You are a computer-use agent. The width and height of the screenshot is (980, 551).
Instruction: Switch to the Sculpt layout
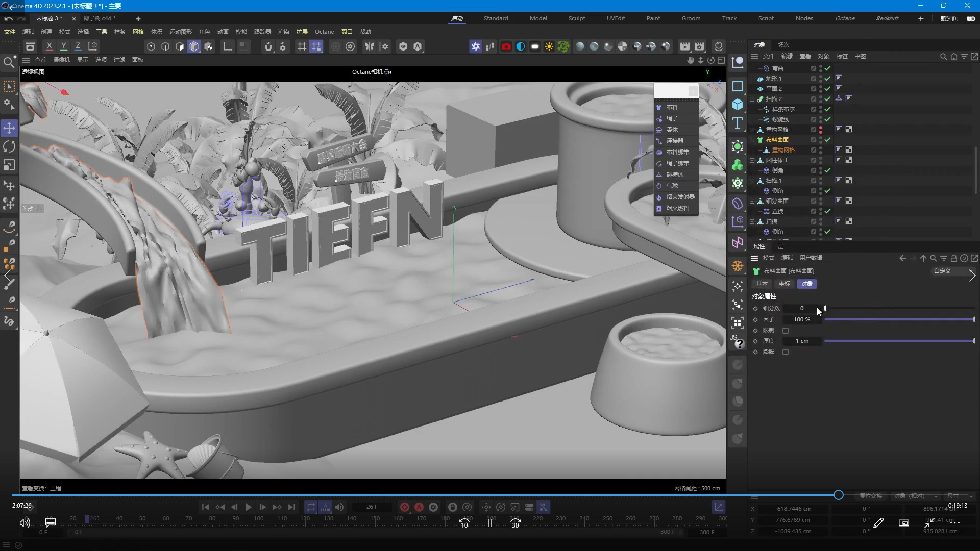coord(577,18)
